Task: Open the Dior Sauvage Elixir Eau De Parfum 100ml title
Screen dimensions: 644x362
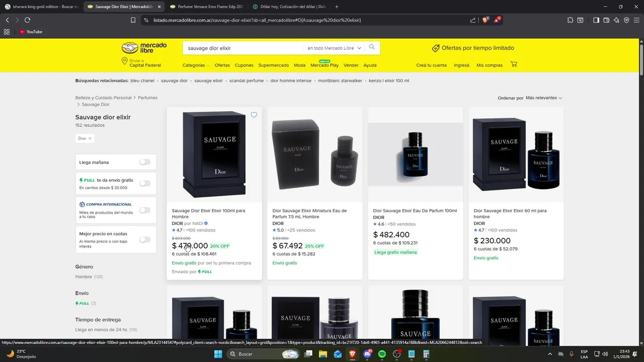Action: [x=415, y=211]
